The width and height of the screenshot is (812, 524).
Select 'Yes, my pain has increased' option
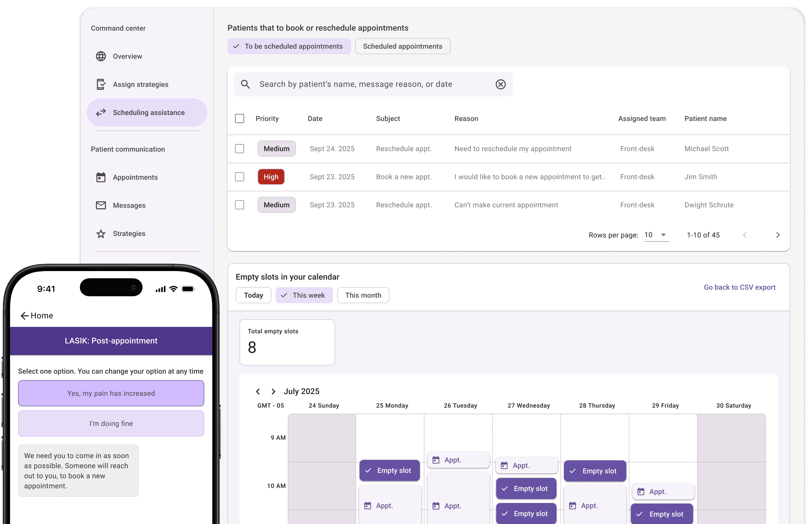(111, 393)
